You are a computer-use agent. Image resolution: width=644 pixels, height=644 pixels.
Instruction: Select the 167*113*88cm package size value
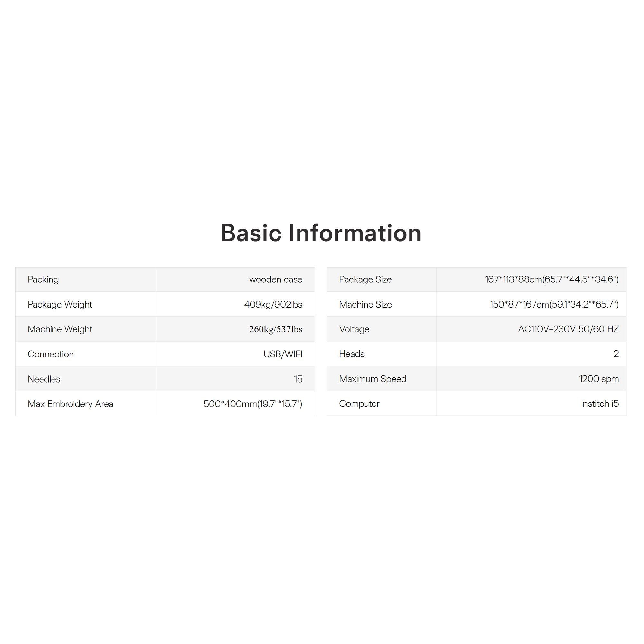[x=551, y=279]
